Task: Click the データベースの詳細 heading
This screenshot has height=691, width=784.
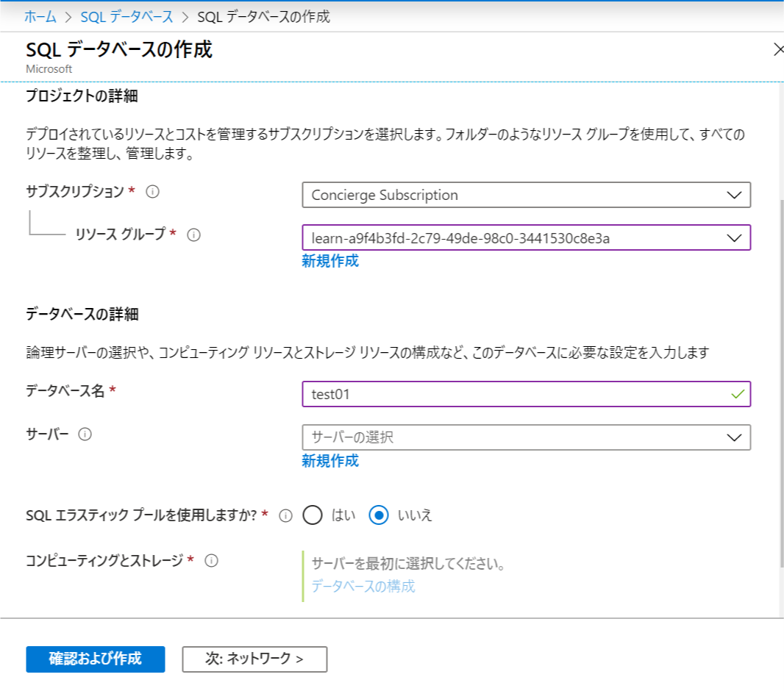Action: pyautogui.click(x=82, y=315)
